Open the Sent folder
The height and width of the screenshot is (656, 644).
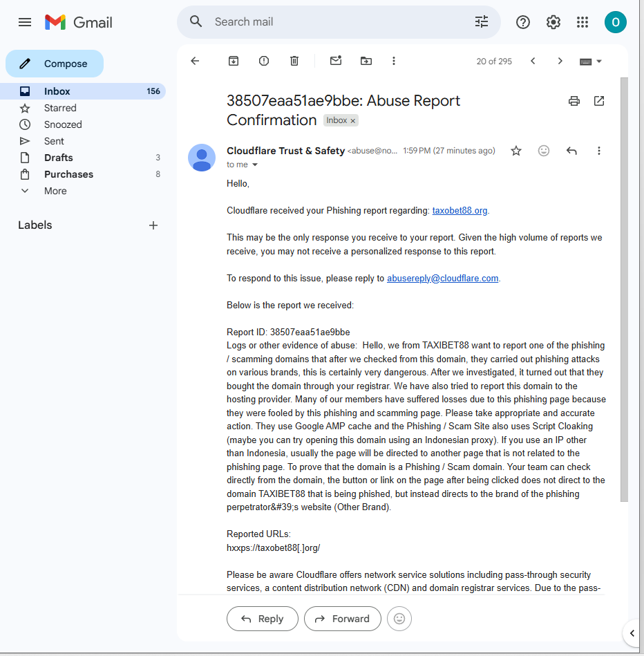click(54, 141)
